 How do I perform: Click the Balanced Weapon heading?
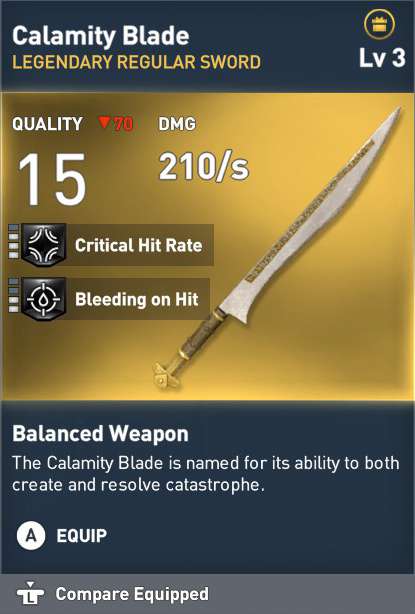pyautogui.click(x=100, y=434)
